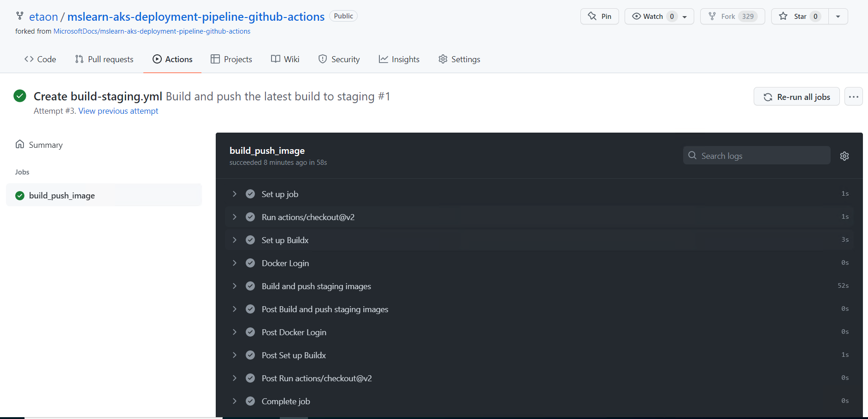Select the Actions tab

[x=172, y=59]
